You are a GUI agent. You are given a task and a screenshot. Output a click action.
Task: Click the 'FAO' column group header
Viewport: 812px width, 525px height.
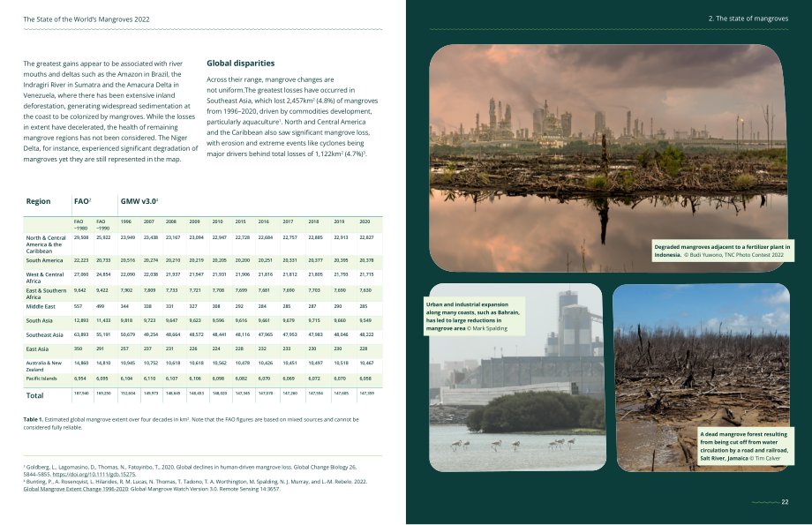pyautogui.click(x=82, y=201)
